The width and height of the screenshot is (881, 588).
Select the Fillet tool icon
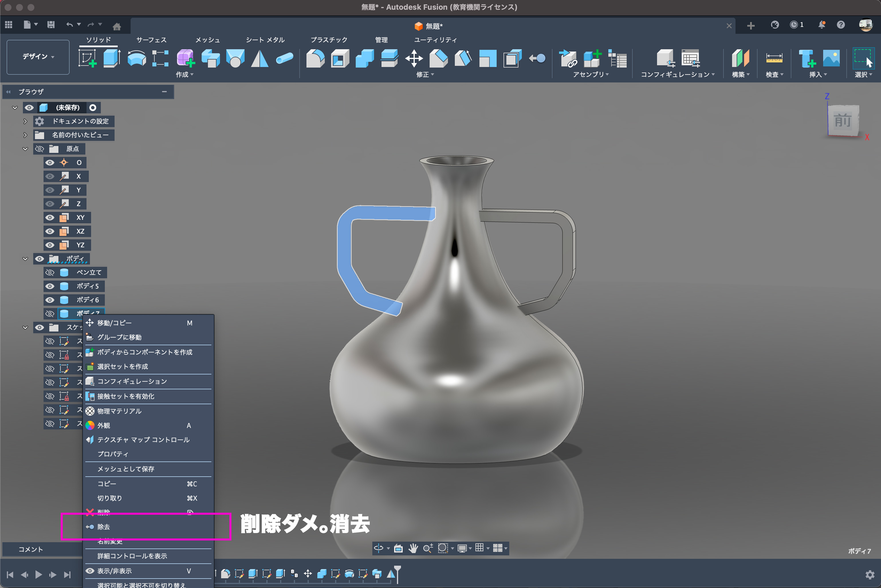[x=315, y=58]
